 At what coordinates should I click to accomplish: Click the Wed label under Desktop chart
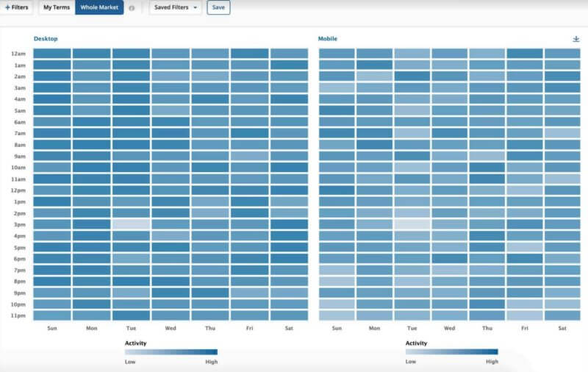click(x=171, y=328)
